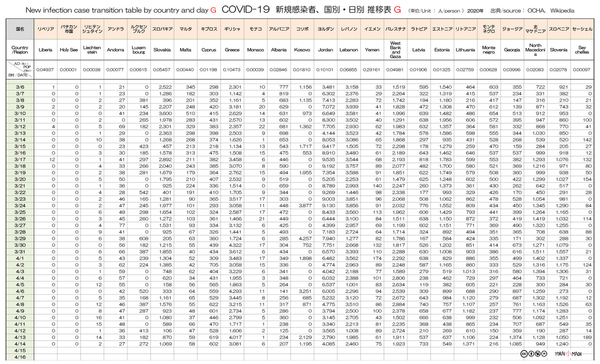
Task: Select the Lebanon column header
Action: (x=348, y=50)
